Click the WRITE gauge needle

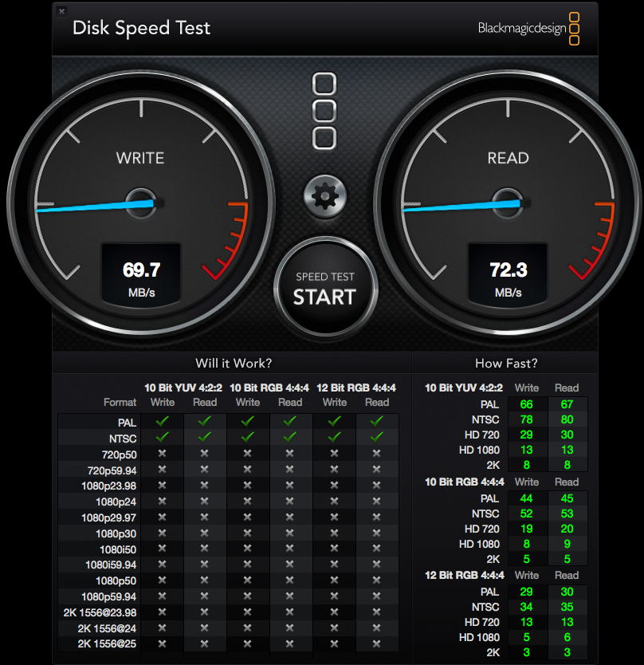(x=96, y=207)
